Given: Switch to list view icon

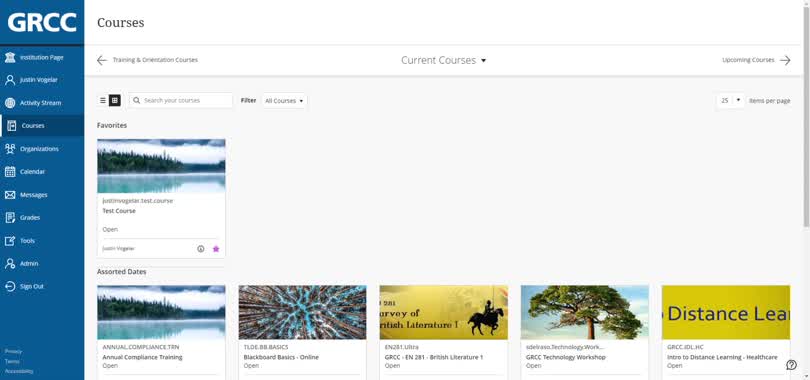Looking at the screenshot, I should pos(103,101).
